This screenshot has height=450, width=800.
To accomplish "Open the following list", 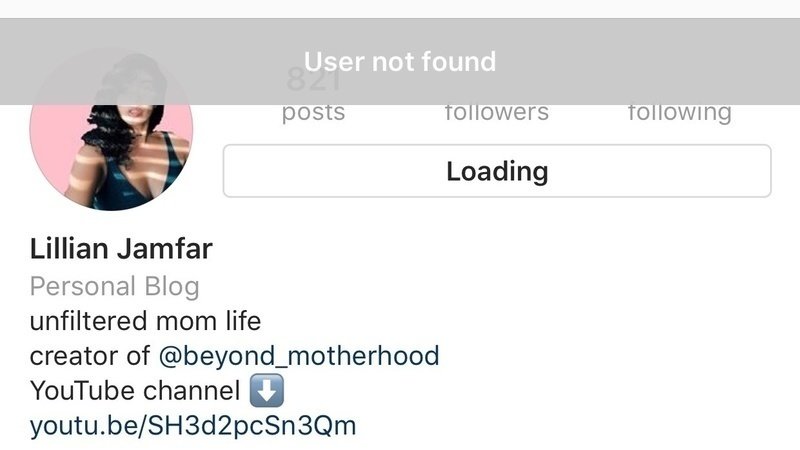I will pyautogui.click(x=680, y=112).
